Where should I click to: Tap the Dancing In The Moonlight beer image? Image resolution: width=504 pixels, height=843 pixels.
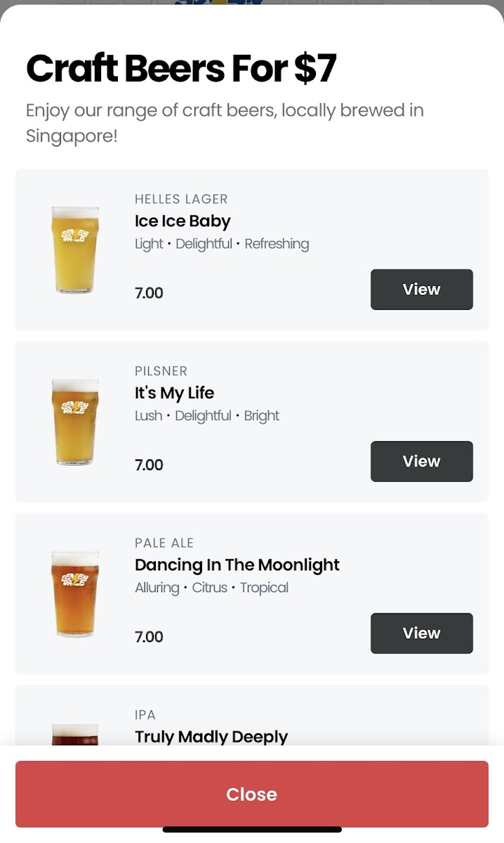click(75, 594)
